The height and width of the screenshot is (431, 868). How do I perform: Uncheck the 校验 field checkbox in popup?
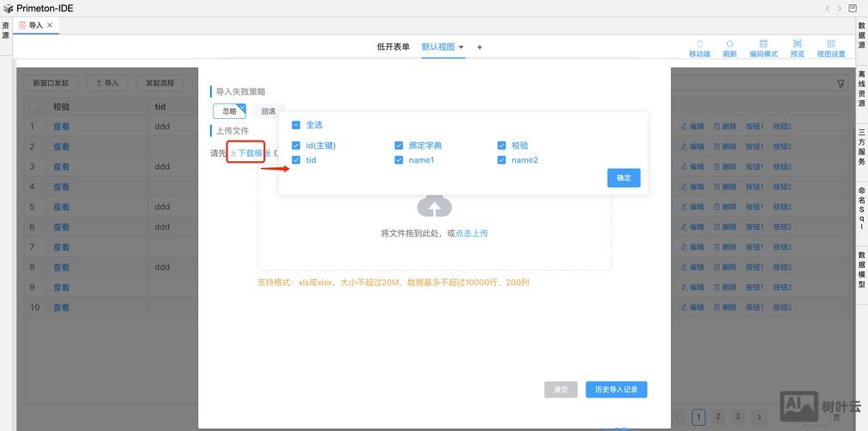[x=501, y=146]
